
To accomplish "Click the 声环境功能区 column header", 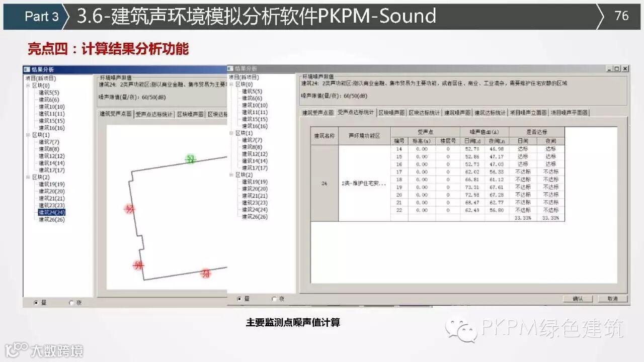I will coord(365,136).
